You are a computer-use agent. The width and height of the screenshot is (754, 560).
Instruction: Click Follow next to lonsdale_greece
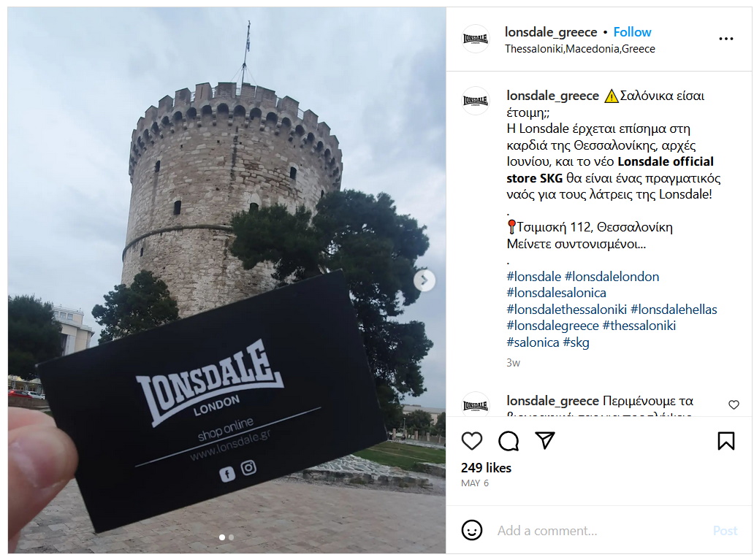coord(632,32)
